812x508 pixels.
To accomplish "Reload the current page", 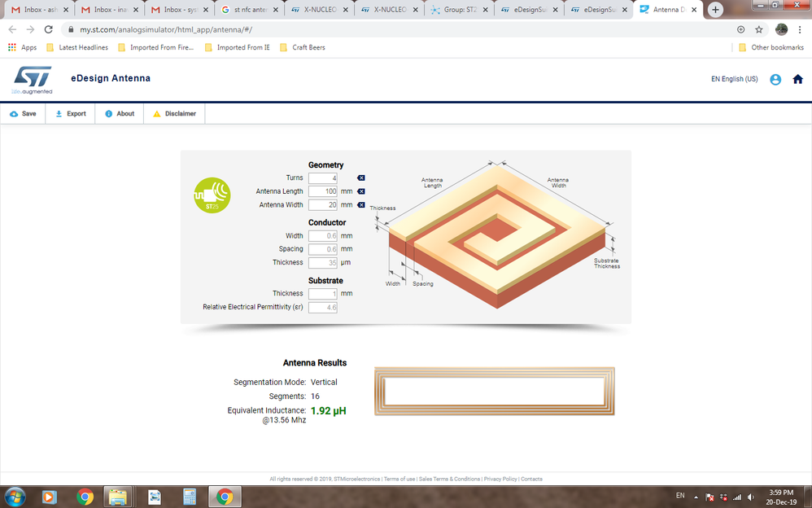I will click(x=48, y=29).
